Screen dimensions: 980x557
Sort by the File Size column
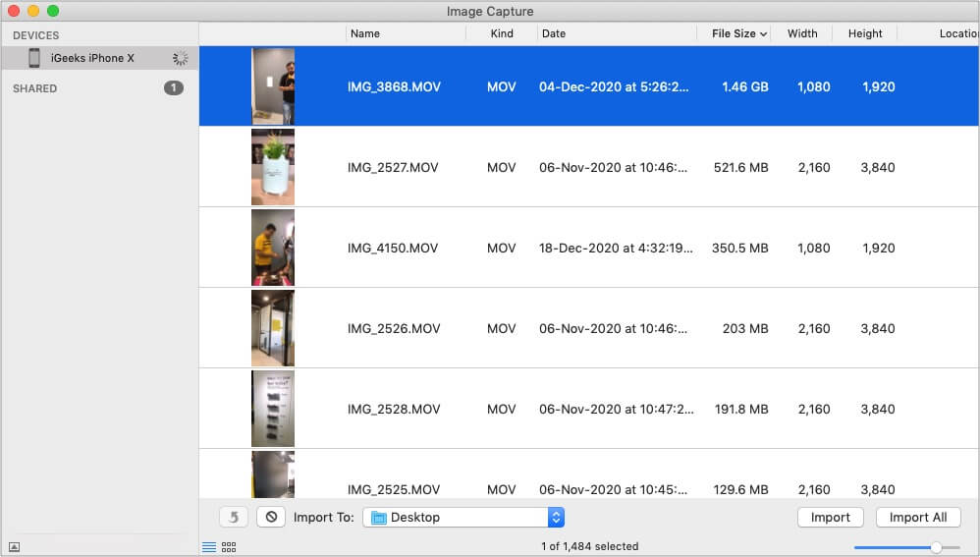[739, 33]
